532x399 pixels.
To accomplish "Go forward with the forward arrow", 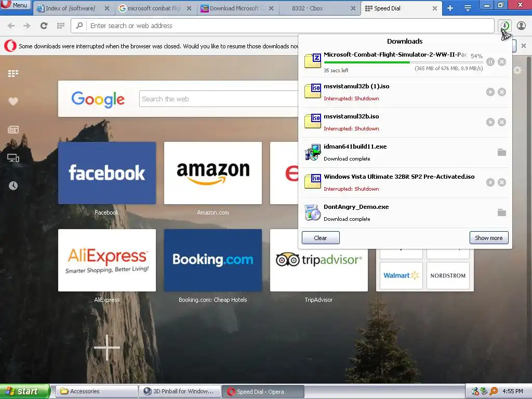I will pos(27,26).
